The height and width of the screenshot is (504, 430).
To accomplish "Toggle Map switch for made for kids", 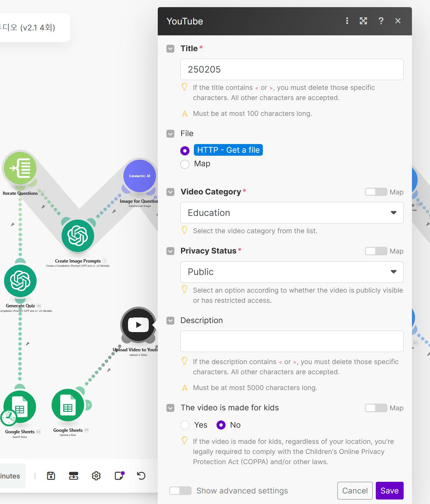I will coord(376,408).
